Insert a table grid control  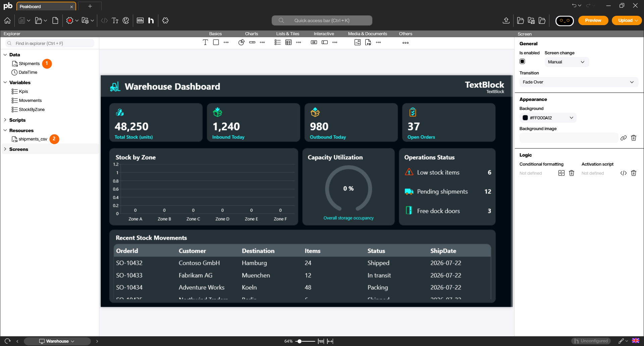click(x=288, y=42)
